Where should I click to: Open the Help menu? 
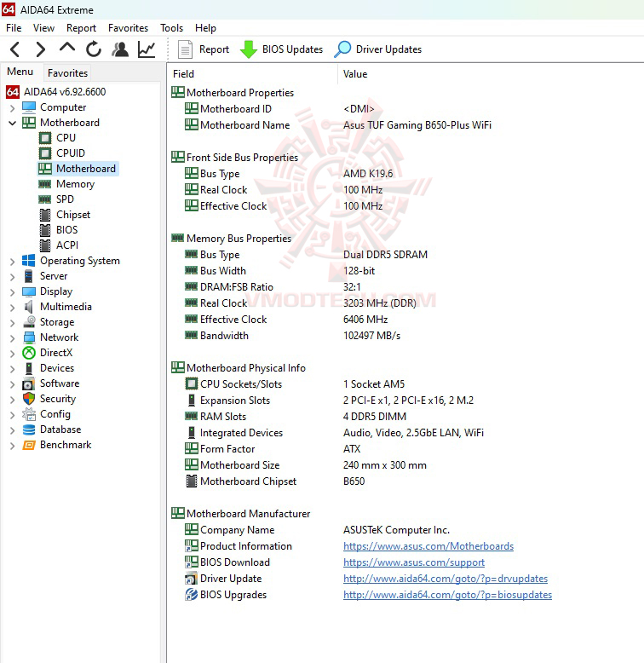point(205,28)
